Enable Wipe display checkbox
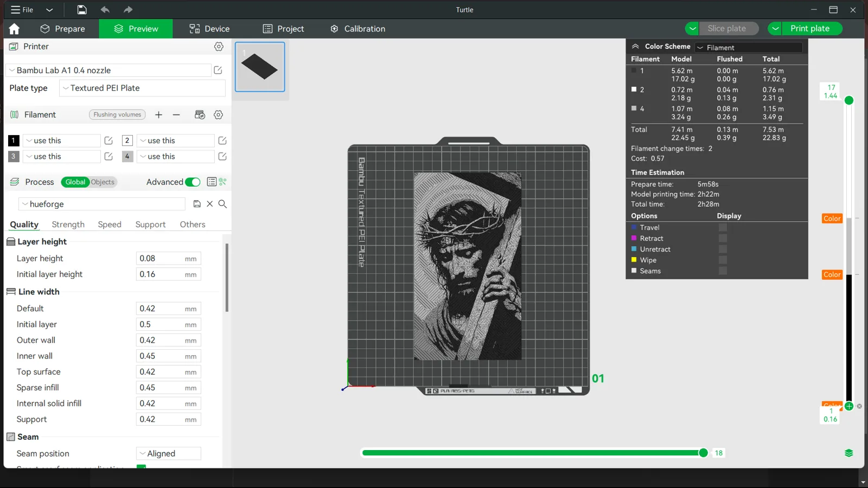Screen dimensions: 868x488 click(723, 260)
